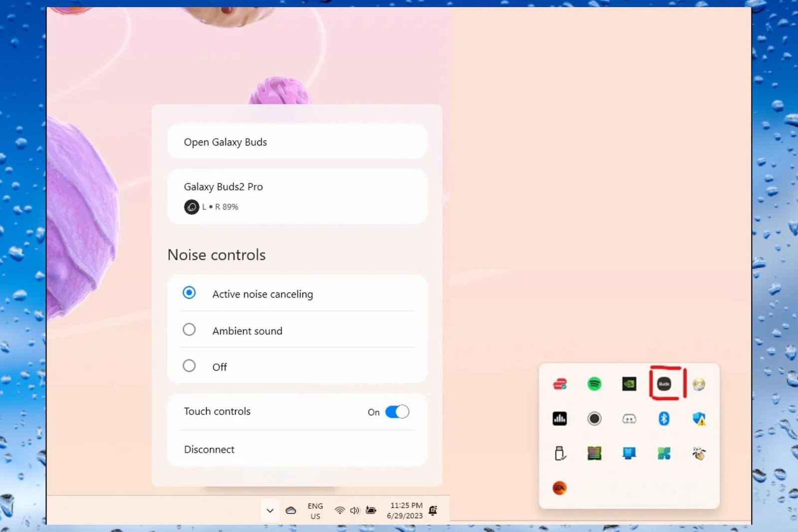The image size is (798, 532).
Task: Open the Discord tray icon
Action: [x=629, y=419]
